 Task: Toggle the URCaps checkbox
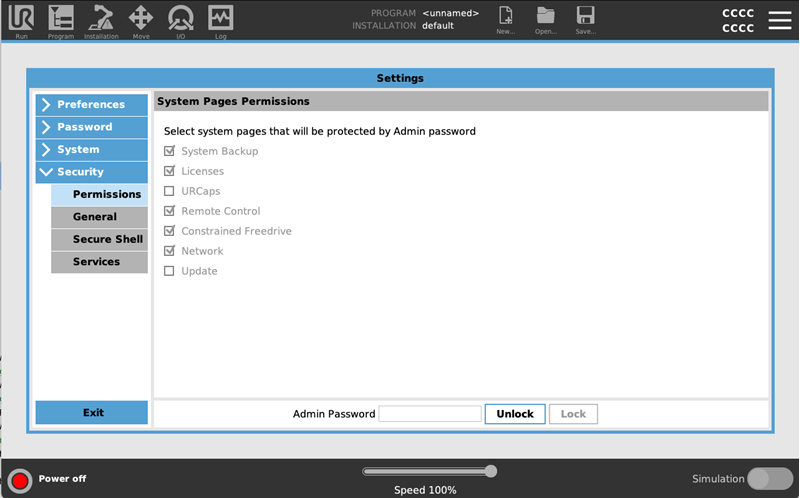tap(169, 191)
